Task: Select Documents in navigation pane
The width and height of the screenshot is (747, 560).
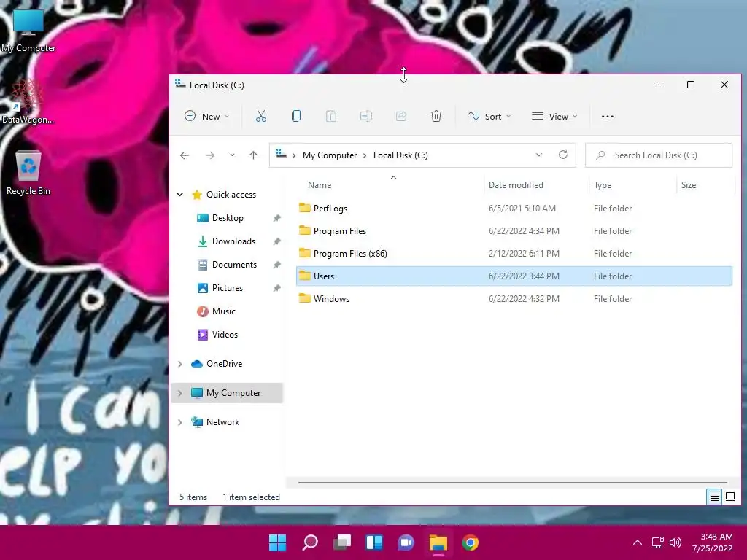Action: [x=234, y=265]
